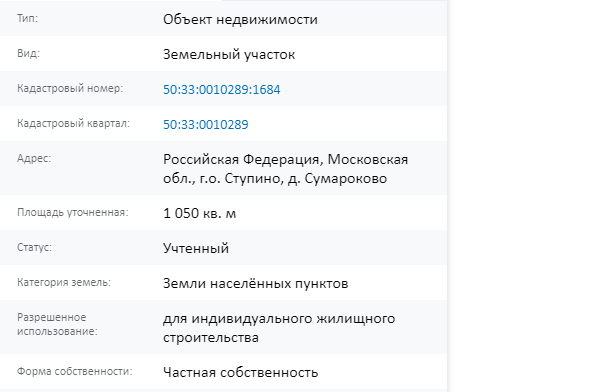Select the 'Объект недвижимости' type value
The height and width of the screenshot is (392, 598).
240,19
